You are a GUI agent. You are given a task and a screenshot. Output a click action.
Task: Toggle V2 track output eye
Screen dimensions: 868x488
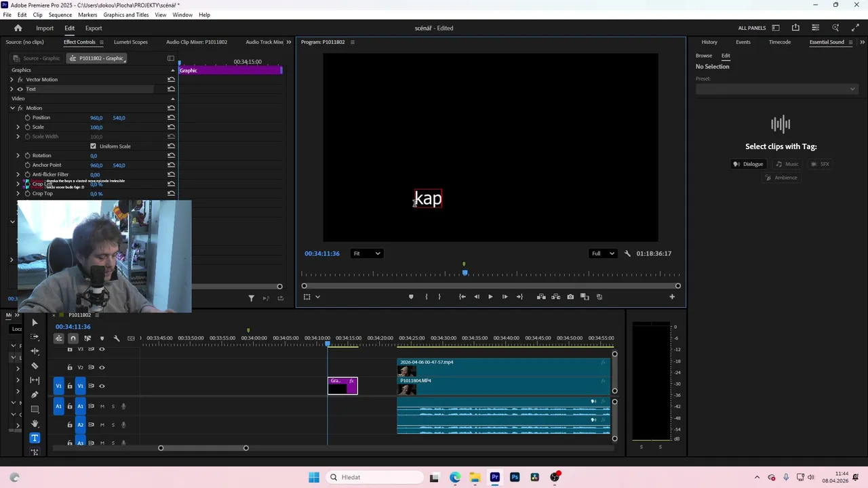[x=102, y=367]
